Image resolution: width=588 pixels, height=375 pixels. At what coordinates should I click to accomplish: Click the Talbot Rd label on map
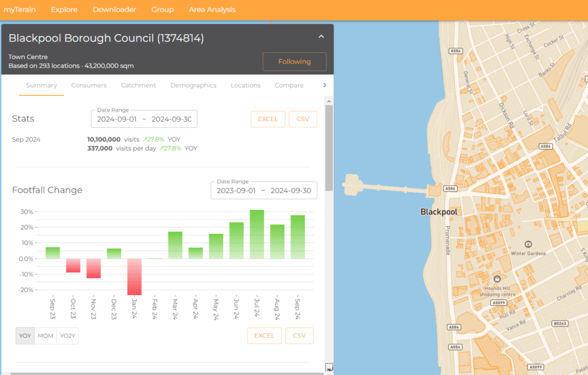coord(563,133)
